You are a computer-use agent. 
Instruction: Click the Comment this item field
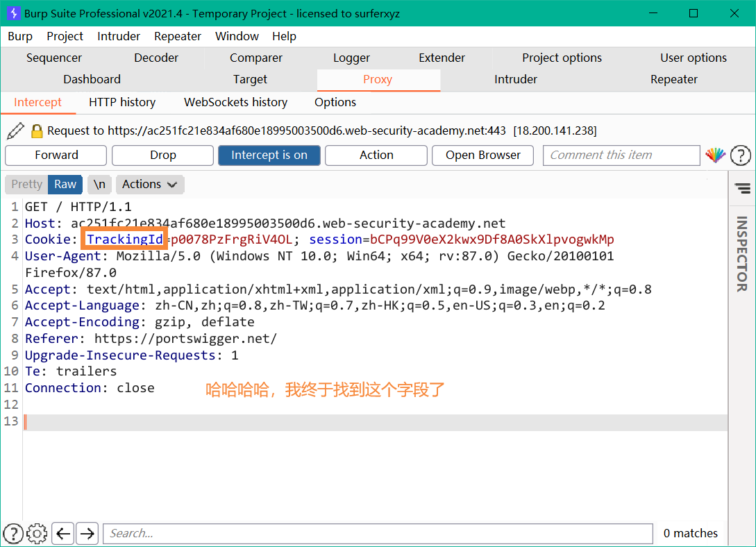[x=621, y=155]
